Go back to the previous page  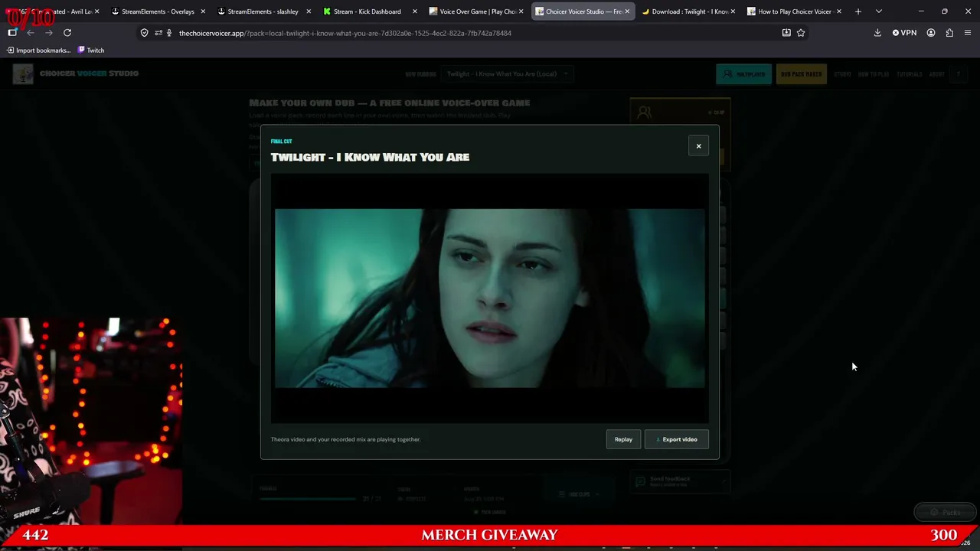(x=31, y=33)
